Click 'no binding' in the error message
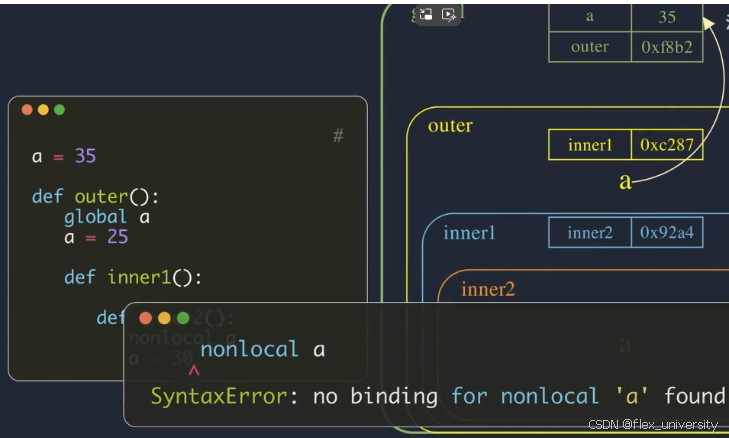This screenshot has height=438, width=729. [375, 397]
